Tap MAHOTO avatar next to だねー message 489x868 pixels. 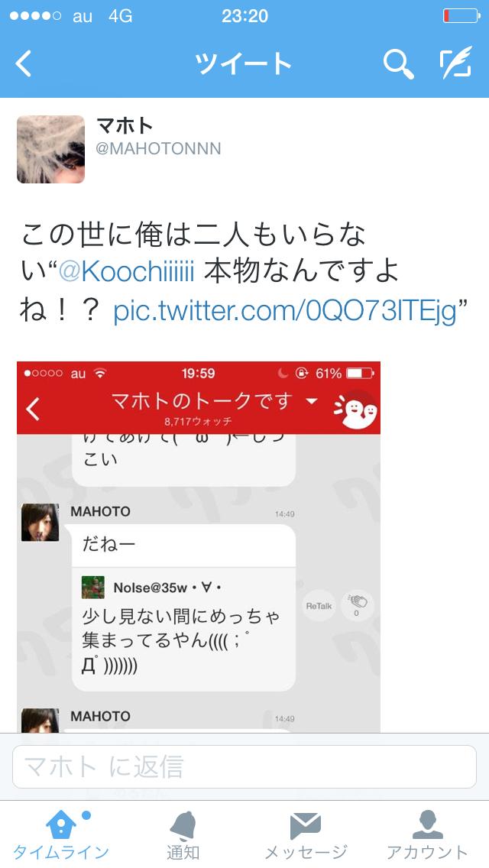(x=40, y=522)
